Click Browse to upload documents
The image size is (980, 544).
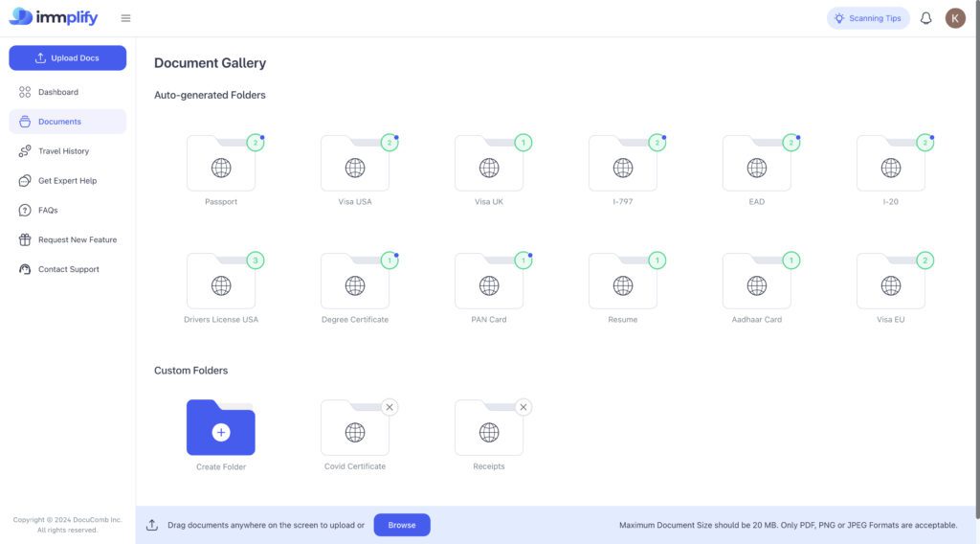tap(402, 525)
